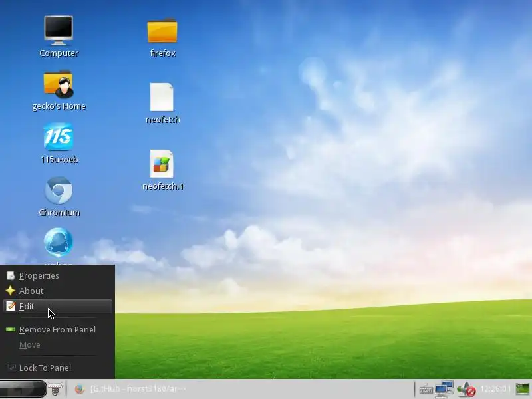Click the Firefox icon in the taskbar entry
Image resolution: width=532 pixels, height=399 pixels.
point(79,389)
